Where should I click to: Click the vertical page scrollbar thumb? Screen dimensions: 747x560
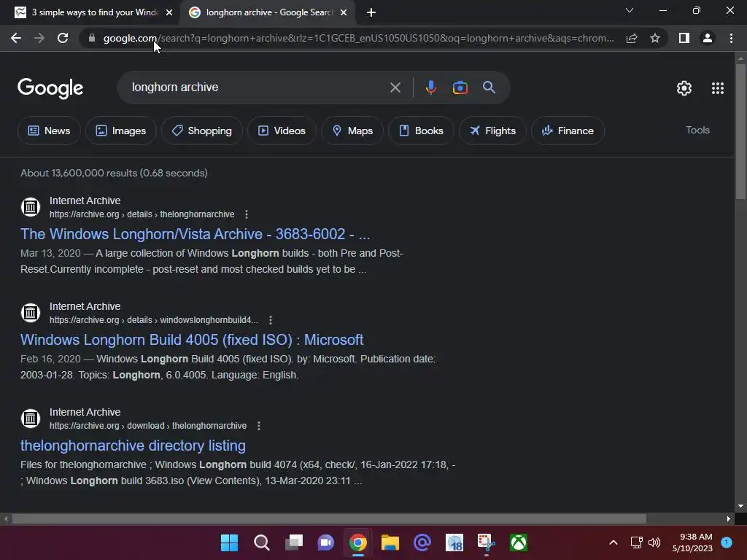pos(740,131)
